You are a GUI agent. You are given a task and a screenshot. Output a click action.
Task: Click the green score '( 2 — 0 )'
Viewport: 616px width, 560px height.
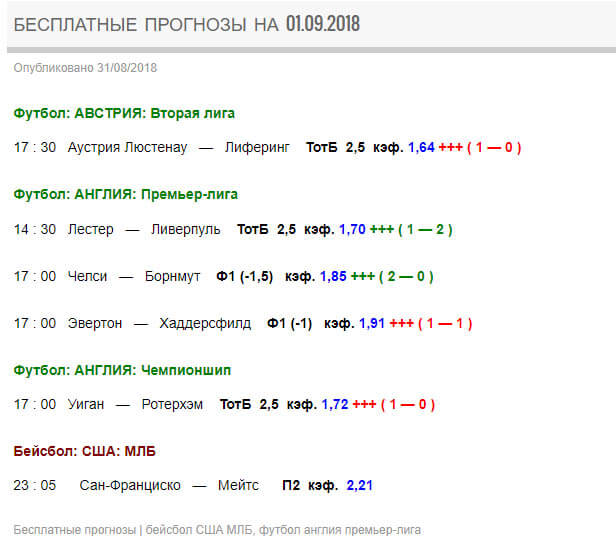pyautogui.click(x=406, y=277)
